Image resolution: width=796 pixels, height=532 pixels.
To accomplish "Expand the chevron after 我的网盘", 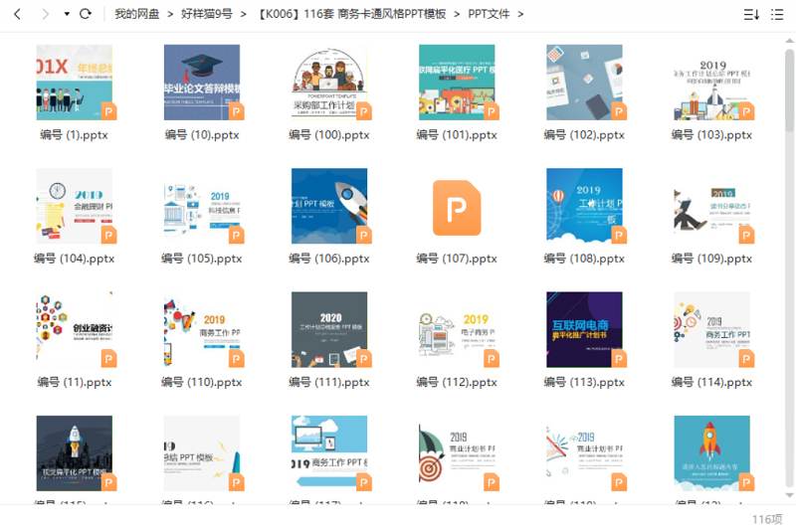I will (170, 14).
